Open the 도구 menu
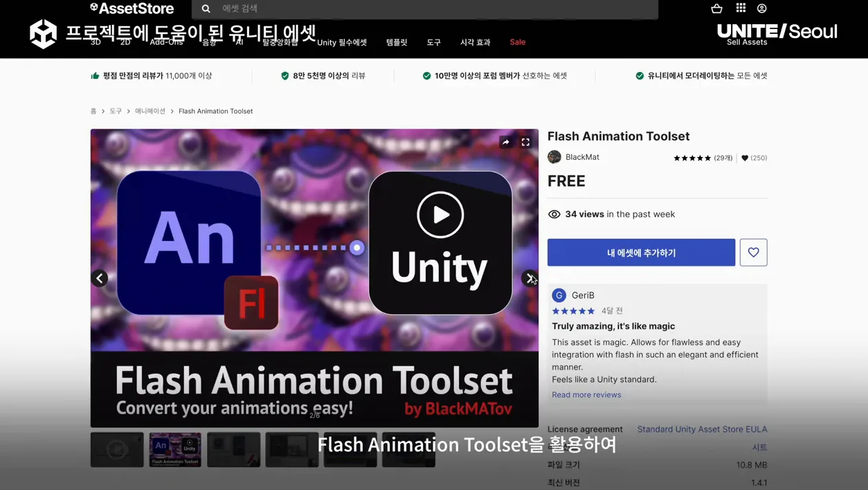868x490 pixels. pos(434,42)
